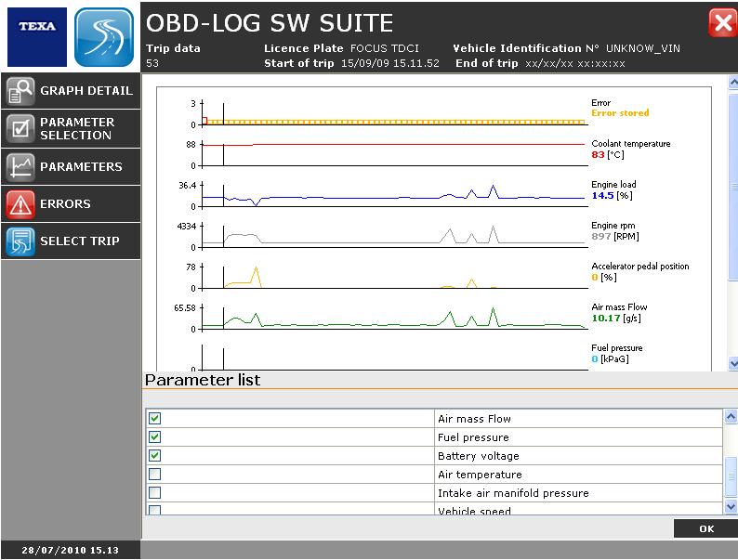Click the UNKNOW_VIN identification text
The width and height of the screenshot is (738, 560).
pyautogui.click(x=643, y=48)
